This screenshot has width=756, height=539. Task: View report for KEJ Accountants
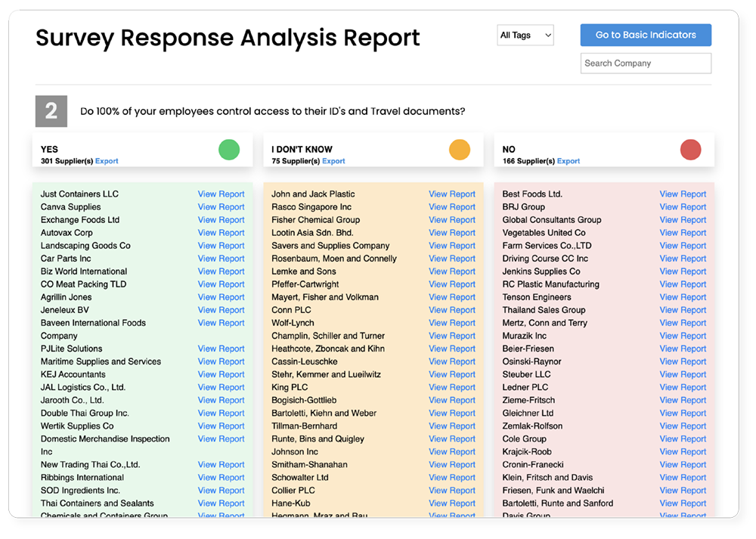click(x=222, y=375)
